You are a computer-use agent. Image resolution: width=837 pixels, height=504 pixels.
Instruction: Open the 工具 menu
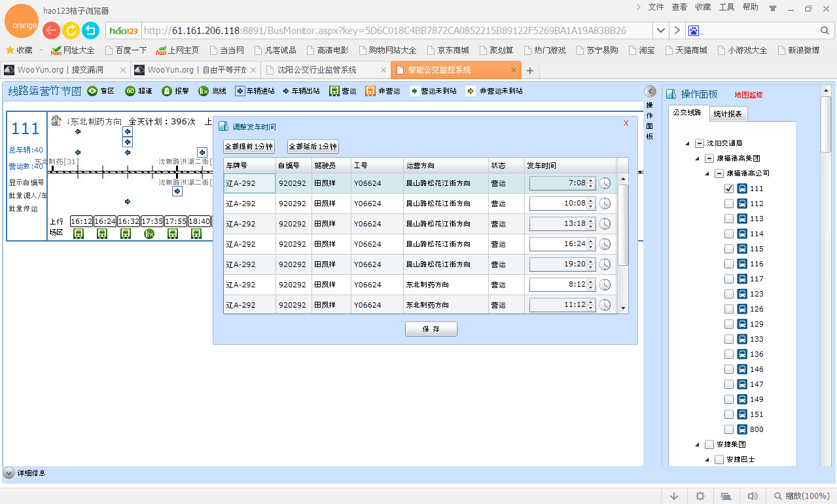(x=726, y=7)
